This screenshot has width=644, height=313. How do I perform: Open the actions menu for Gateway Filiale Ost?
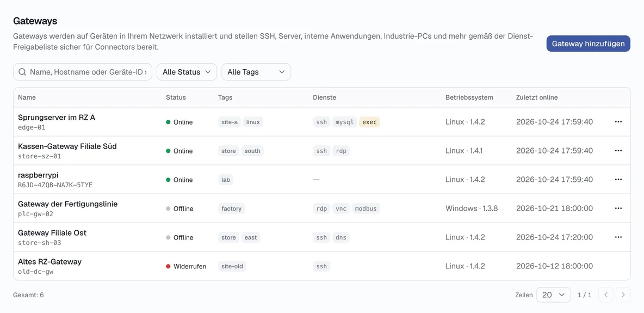(618, 237)
